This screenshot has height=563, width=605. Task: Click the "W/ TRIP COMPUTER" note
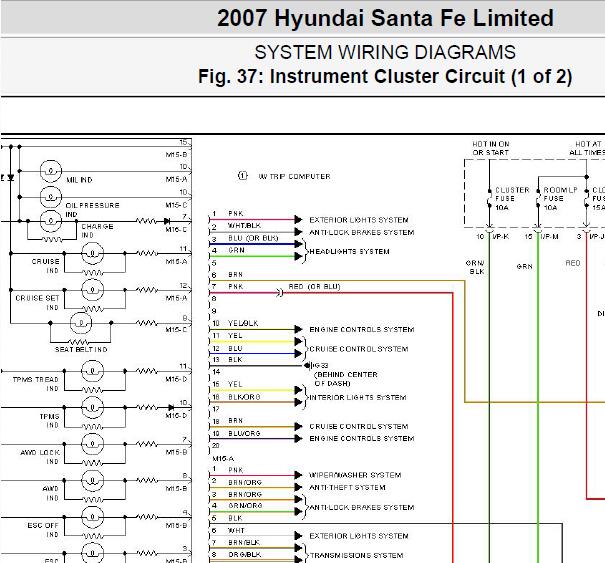coord(294,176)
